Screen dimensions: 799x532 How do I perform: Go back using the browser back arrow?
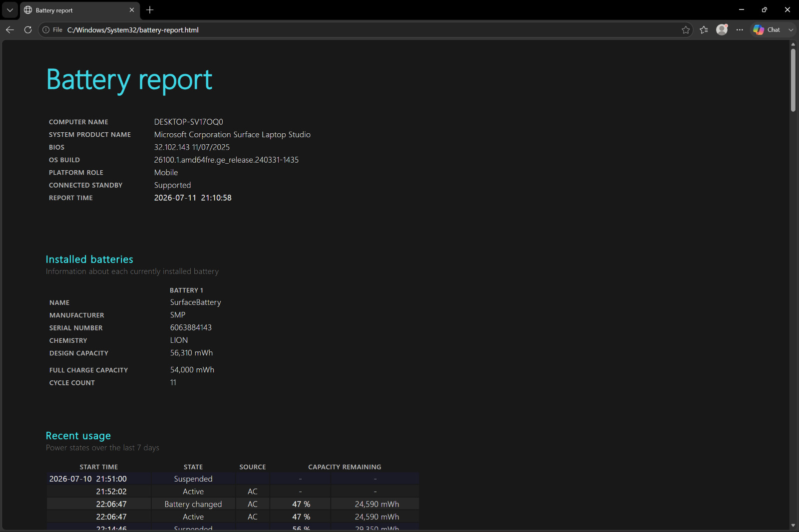click(10, 30)
